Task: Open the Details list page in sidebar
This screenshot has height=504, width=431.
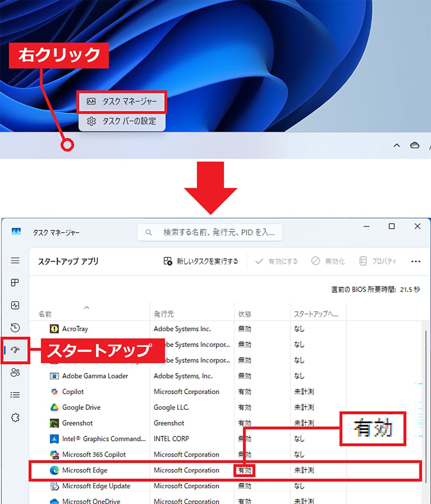Action: (x=15, y=395)
